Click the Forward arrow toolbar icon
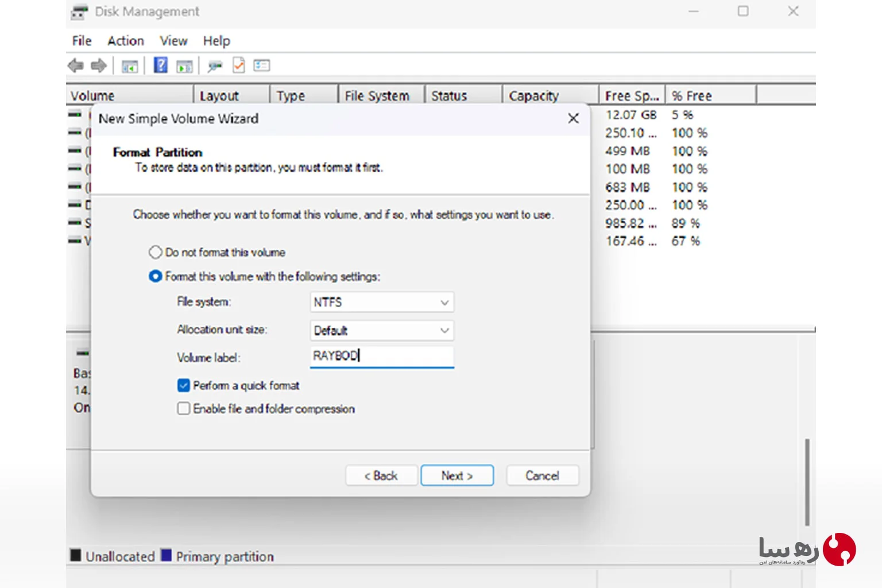This screenshot has height=588, width=882. tap(99, 66)
